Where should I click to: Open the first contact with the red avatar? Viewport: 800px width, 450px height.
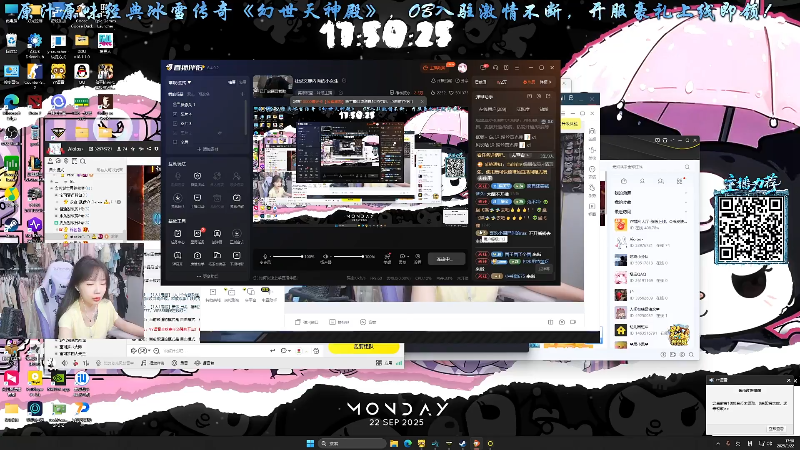(620, 224)
